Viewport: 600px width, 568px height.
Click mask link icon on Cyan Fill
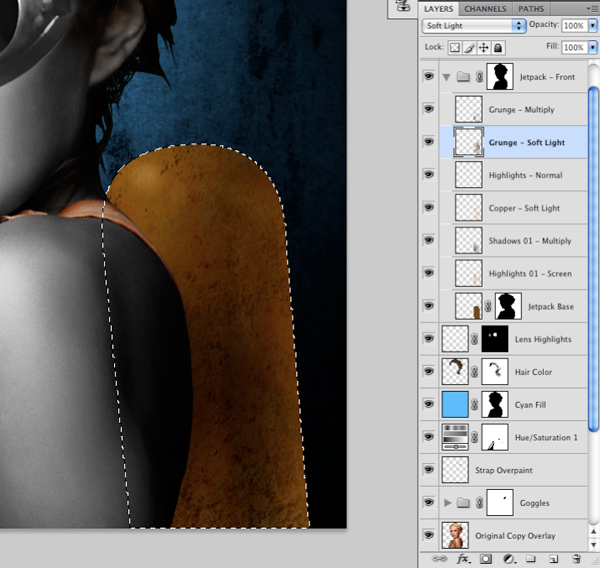474,404
